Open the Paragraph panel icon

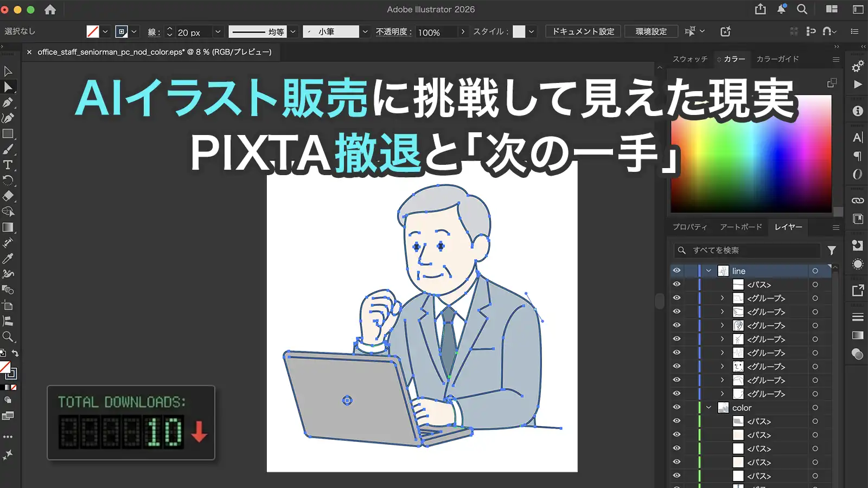click(857, 156)
